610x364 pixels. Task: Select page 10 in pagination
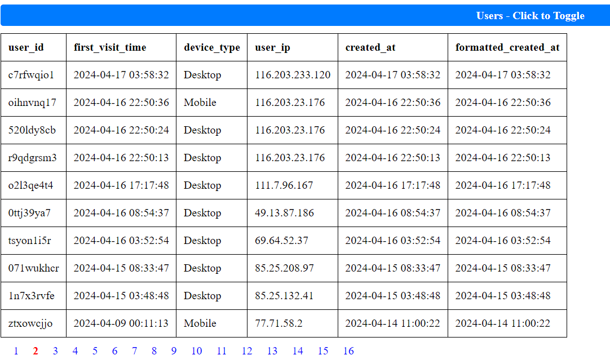pyautogui.click(x=196, y=351)
